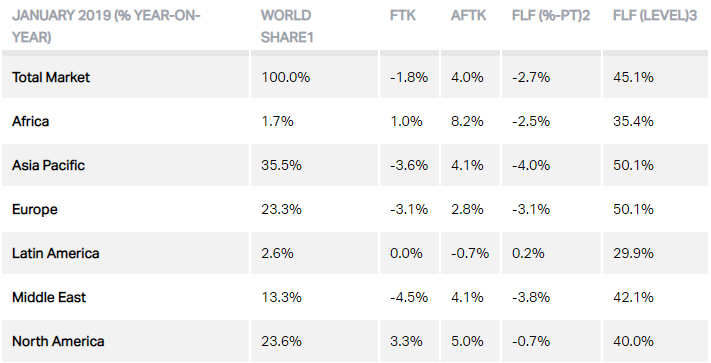Select Africa's 8.2% AFTK value
The image size is (711, 363).
click(x=467, y=121)
